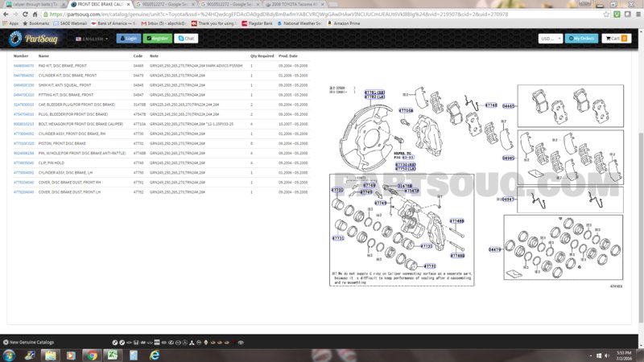Open the shopping Cart

(616, 38)
